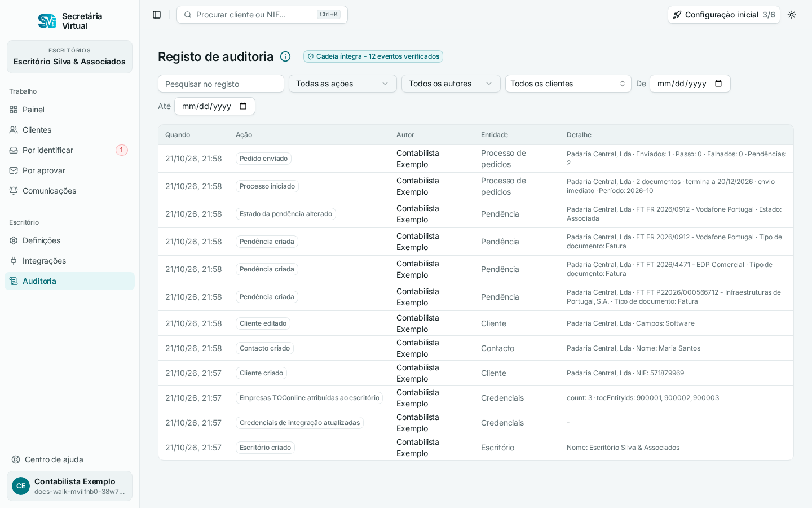
Task: Click the Centro de ajuda lifebuoy icon
Action: pyautogui.click(x=16, y=459)
